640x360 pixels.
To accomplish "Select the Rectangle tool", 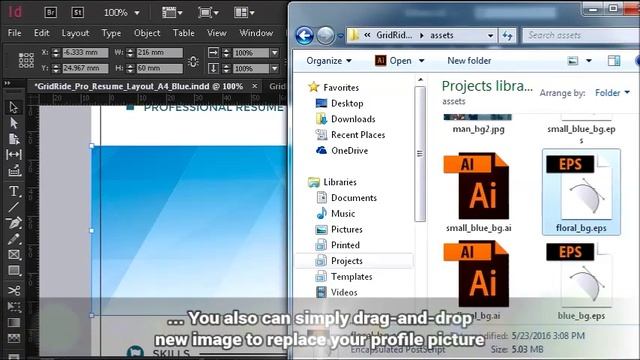I will coord(13,271).
